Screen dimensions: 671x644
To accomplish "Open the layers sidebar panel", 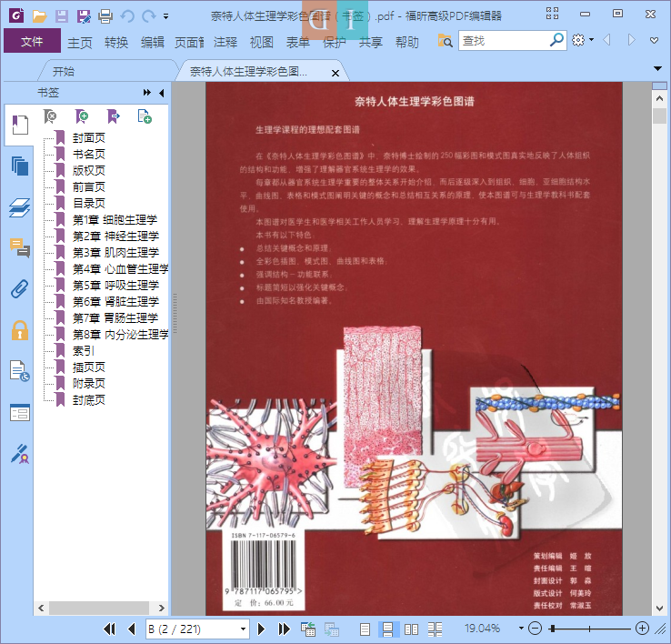I will 20,207.
